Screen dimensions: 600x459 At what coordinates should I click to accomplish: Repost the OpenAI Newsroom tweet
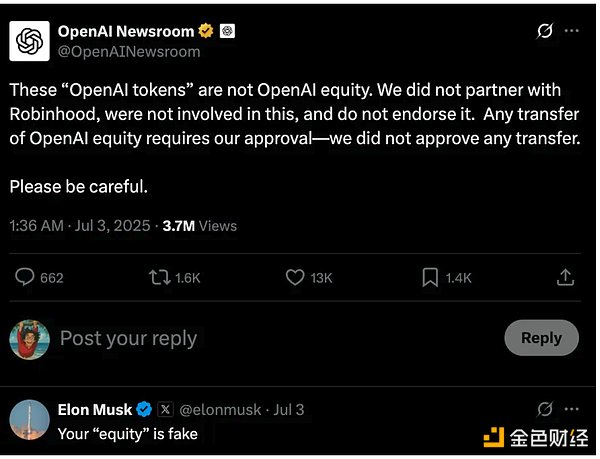tap(159, 277)
